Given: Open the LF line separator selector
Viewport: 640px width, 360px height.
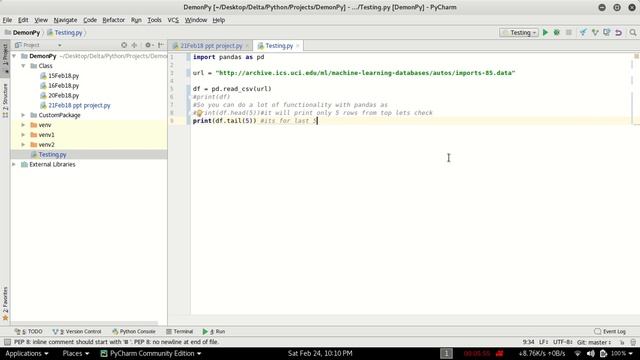Looking at the screenshot, I should point(543,342).
